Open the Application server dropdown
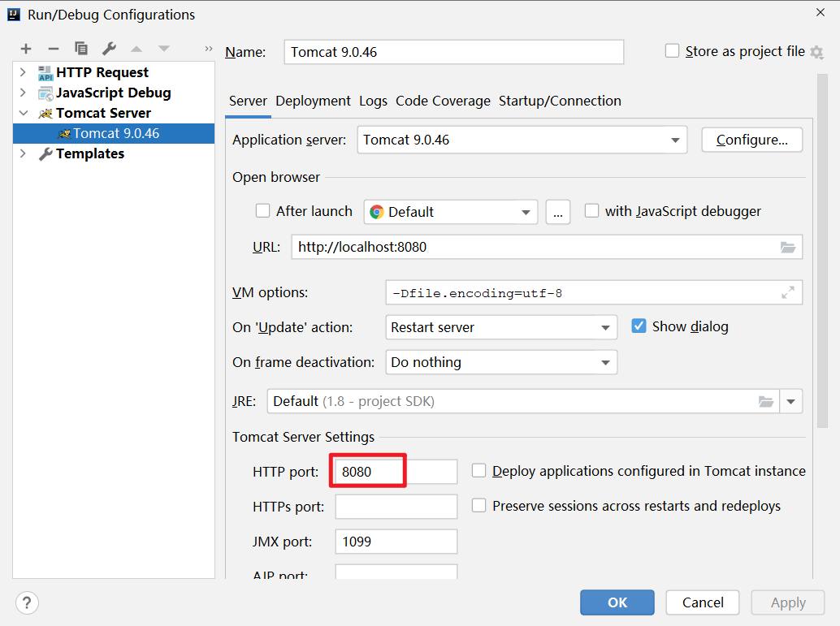Viewport: 840px width, 626px height. point(522,140)
